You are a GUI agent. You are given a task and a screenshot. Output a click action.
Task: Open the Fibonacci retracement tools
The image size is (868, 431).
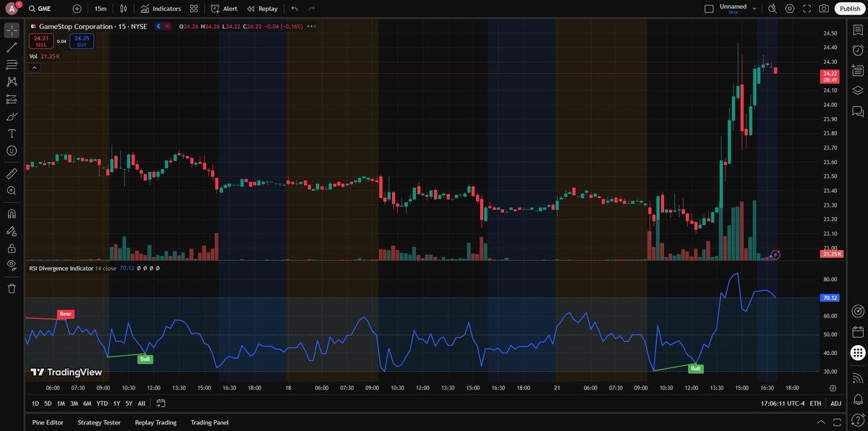[12, 65]
